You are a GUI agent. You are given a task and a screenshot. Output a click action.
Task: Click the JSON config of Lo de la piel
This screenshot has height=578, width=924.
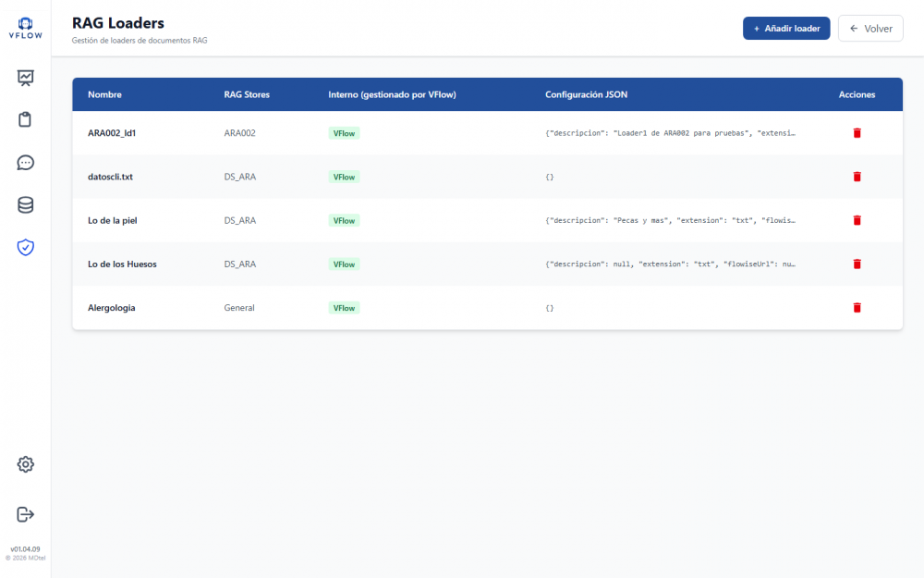[x=670, y=221]
